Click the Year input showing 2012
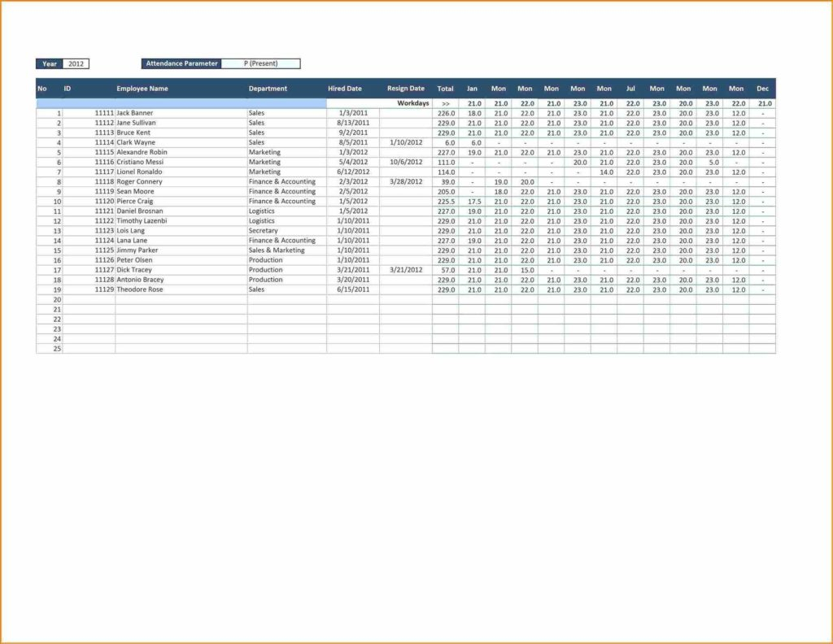The width and height of the screenshot is (833, 644). click(76, 63)
